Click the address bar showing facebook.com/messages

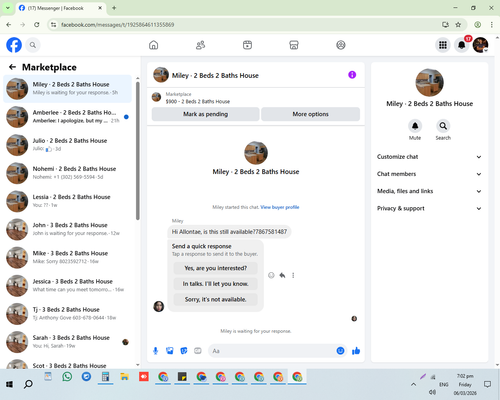[x=247, y=25]
